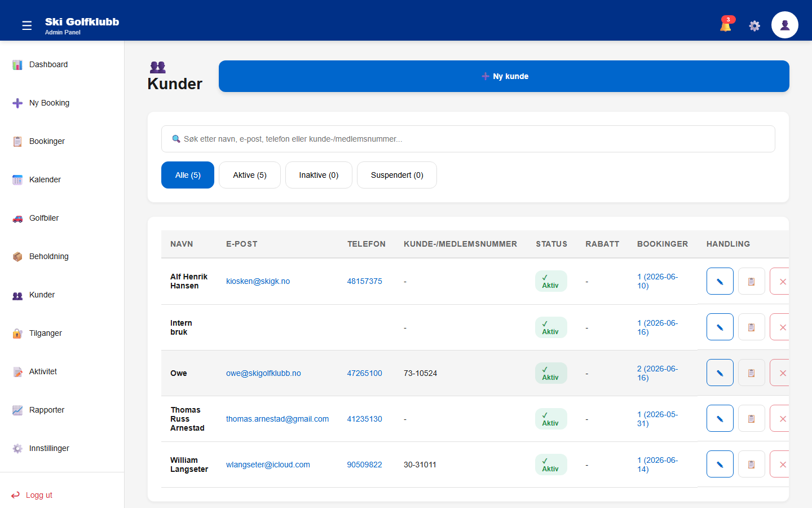Click the Beholdning box icon
The height and width of the screenshot is (508, 812).
[x=17, y=257]
